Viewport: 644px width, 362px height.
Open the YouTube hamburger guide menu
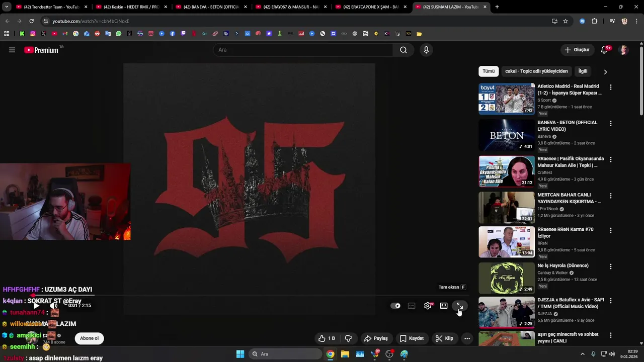12,50
